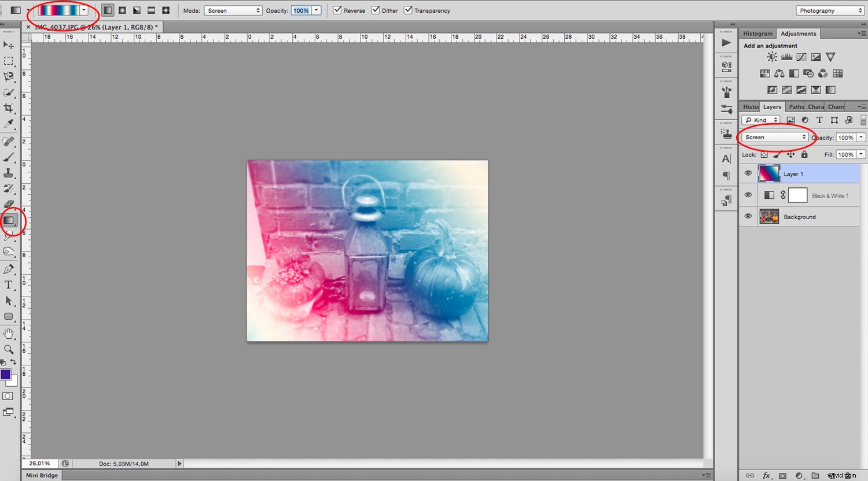Add a Brightness/Contrast adjustment

(x=771, y=57)
